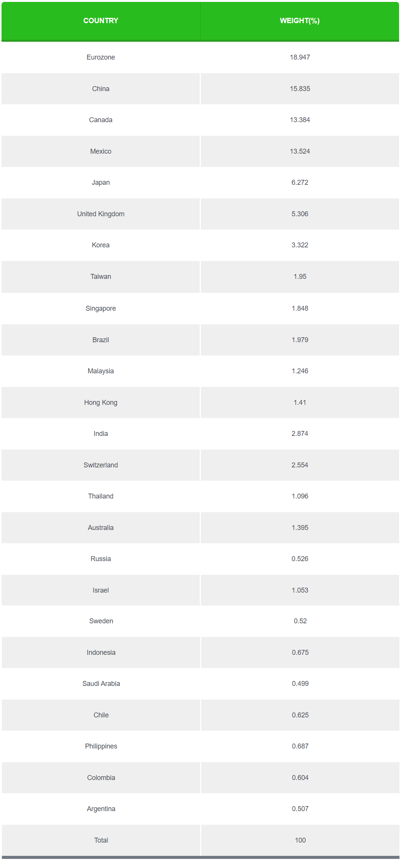
Task: Click the COUNTRY column header
Action: coord(101,21)
